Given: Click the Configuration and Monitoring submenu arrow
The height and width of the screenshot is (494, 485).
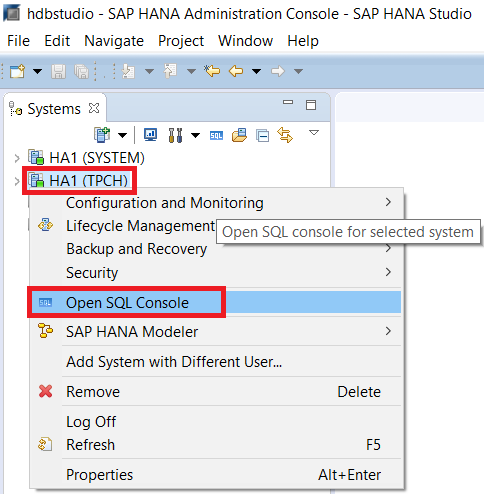Looking at the screenshot, I should point(388,202).
